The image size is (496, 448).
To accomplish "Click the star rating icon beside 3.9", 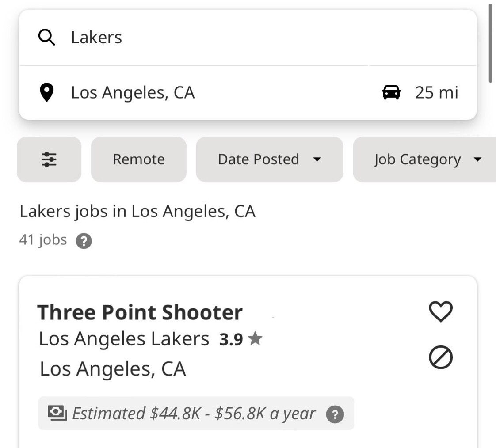I will [x=255, y=338].
